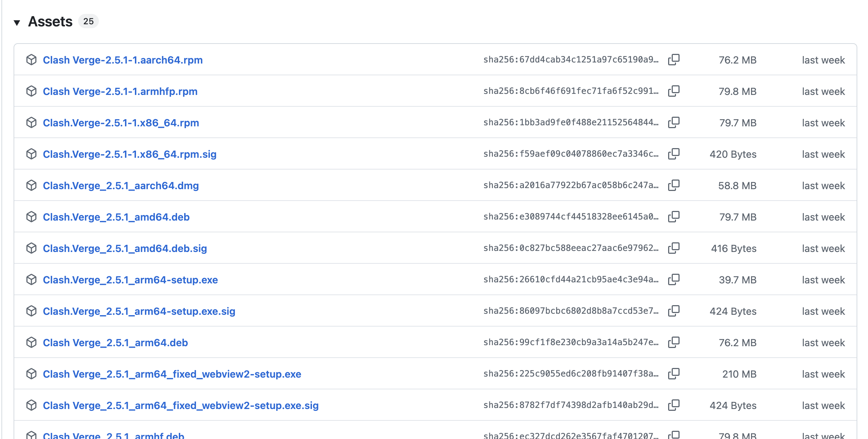Click "last week" date on aarch64.dmg row
868x439 pixels.
point(823,186)
